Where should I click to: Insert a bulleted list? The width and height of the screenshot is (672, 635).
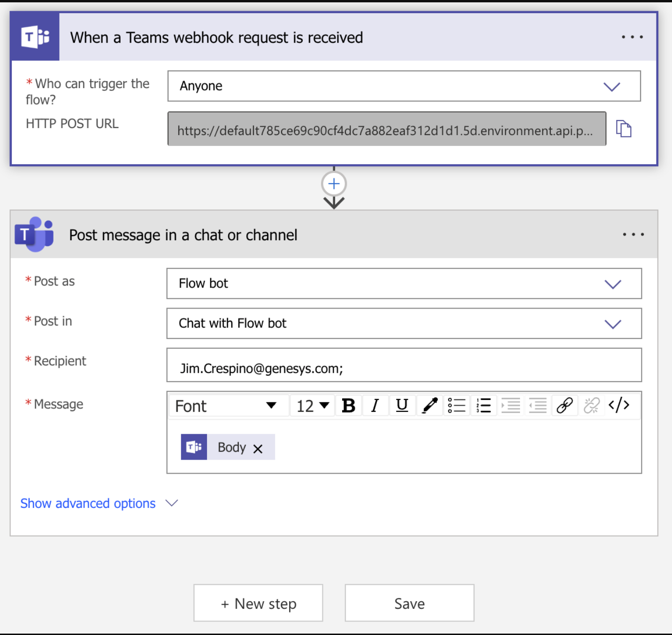pos(457,406)
